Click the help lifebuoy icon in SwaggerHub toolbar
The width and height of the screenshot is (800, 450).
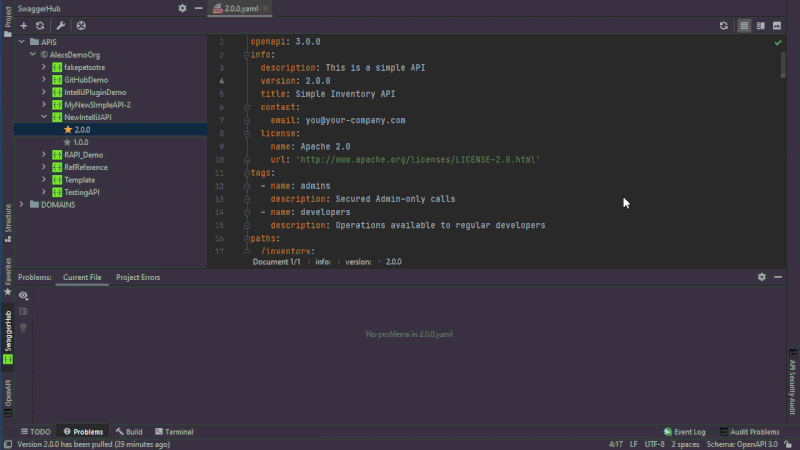(x=81, y=26)
